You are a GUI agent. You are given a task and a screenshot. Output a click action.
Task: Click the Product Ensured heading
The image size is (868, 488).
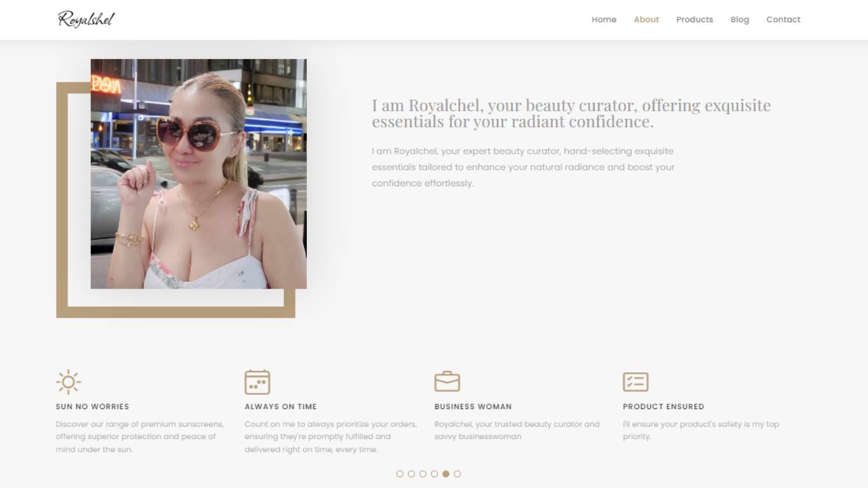[x=663, y=407]
